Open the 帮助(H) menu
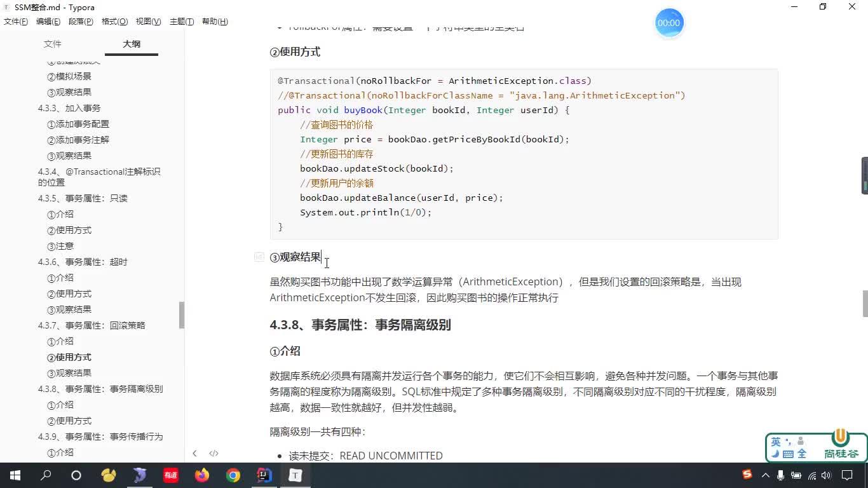 click(215, 22)
